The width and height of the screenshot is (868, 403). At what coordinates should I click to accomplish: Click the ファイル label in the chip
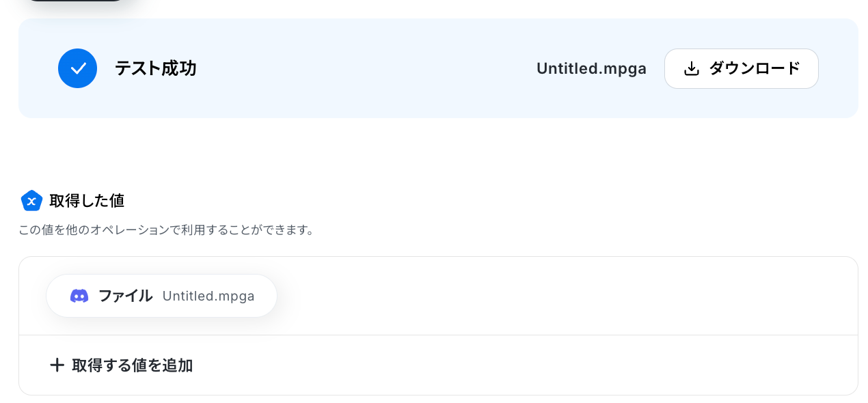(x=125, y=296)
